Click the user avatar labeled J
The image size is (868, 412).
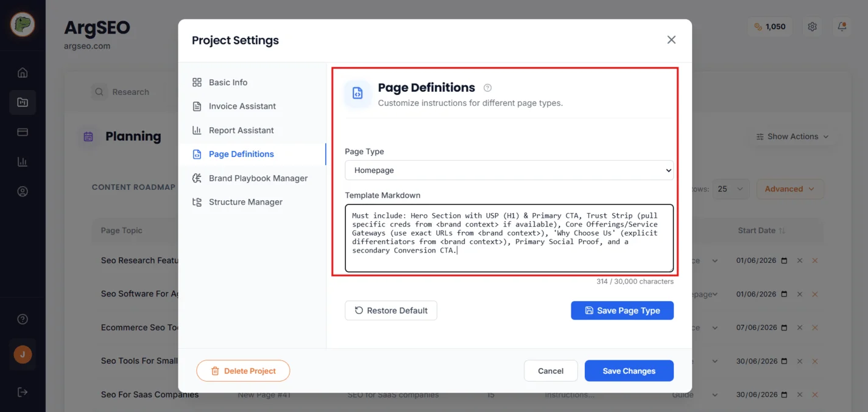(x=23, y=354)
